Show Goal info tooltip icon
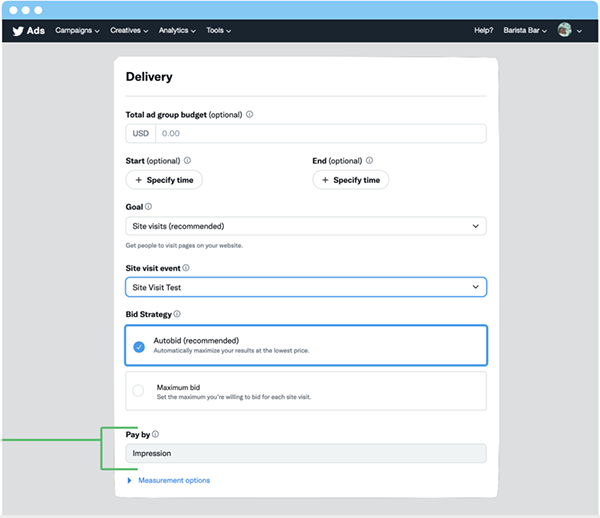 click(x=148, y=207)
